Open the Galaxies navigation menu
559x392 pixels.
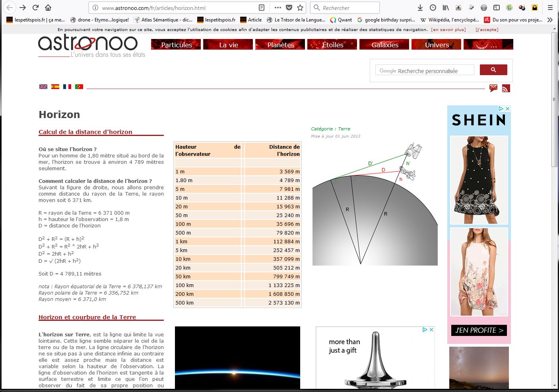click(384, 45)
